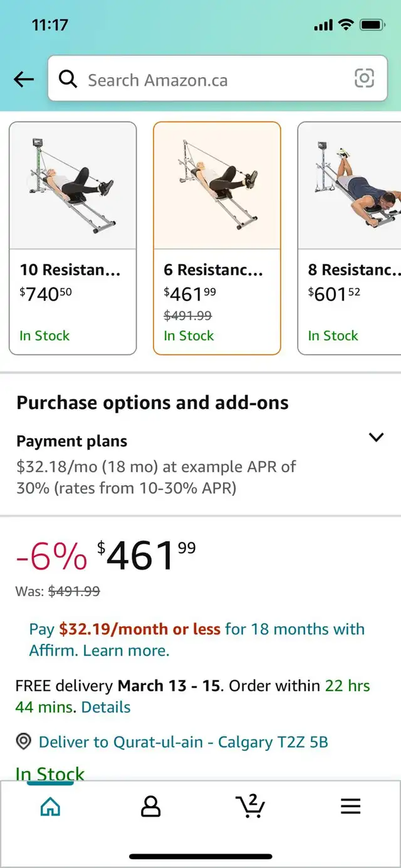
Task: Open the hamburger menu icon
Action: [x=350, y=807]
